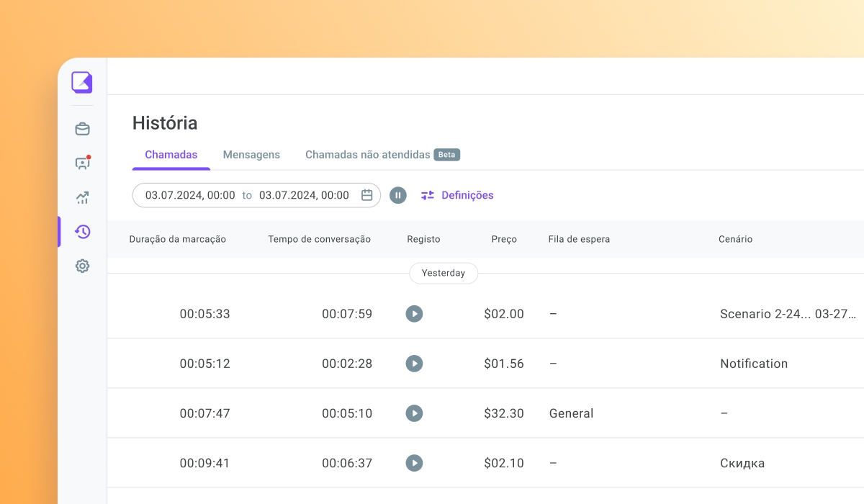864x504 pixels.
Task: Switch to the Chamadas tab
Action: pos(171,155)
